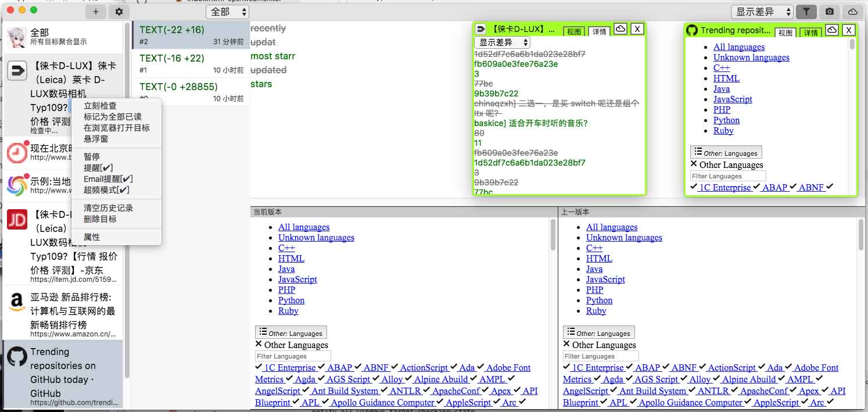
Task: Select history entry TEXT(-16 +22)
Action: click(191, 63)
